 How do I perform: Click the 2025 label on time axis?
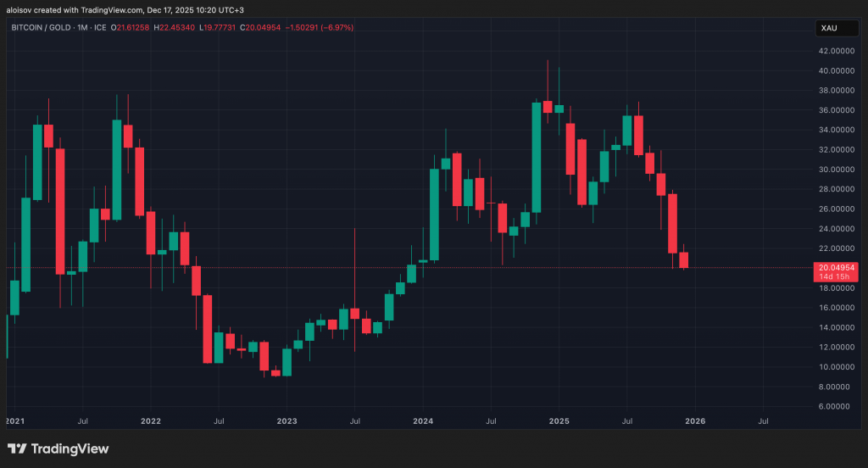tap(559, 421)
